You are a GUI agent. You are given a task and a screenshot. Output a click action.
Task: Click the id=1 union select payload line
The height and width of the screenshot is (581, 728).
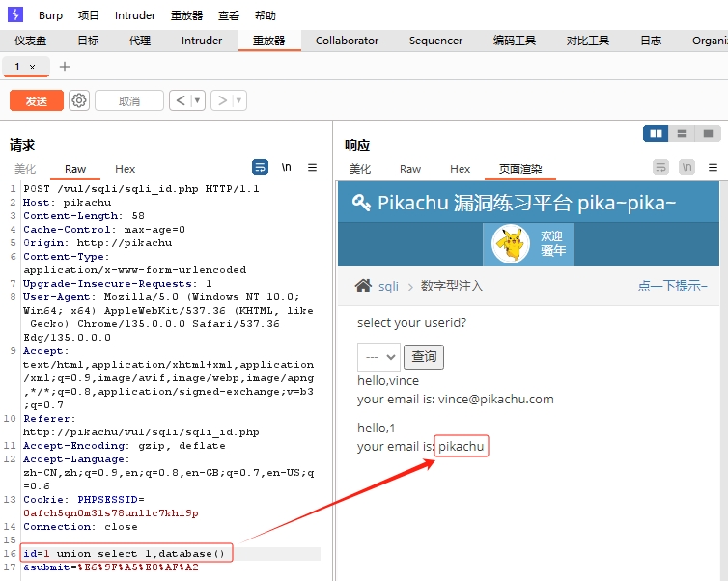tap(125, 554)
